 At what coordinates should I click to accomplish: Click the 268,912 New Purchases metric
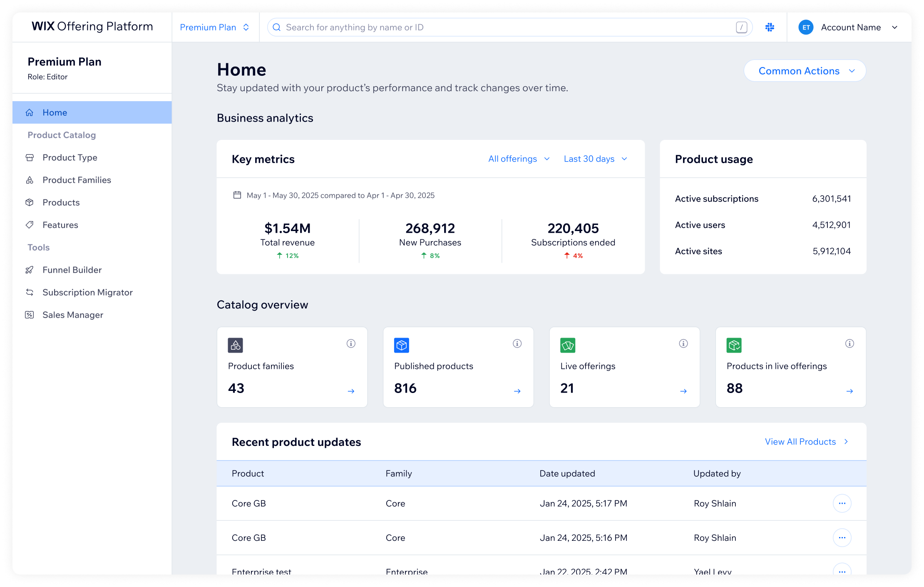(430, 240)
